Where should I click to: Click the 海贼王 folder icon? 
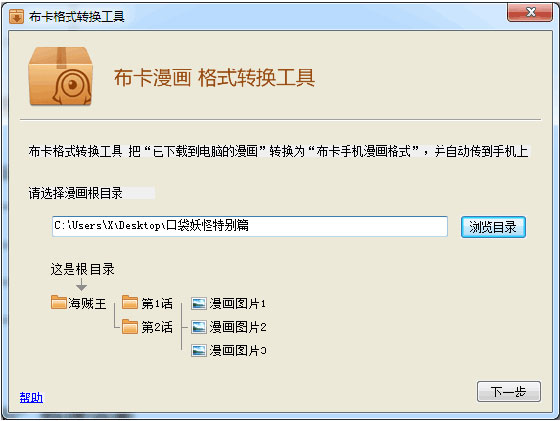tap(59, 302)
